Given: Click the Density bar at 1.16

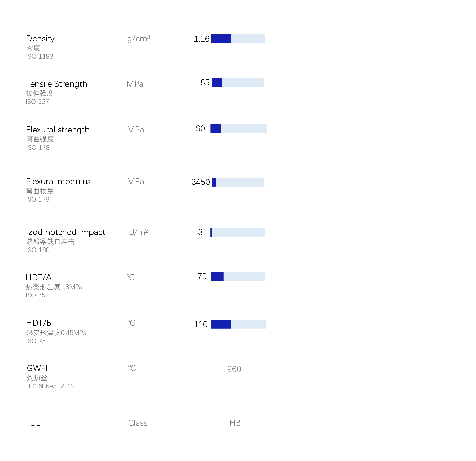Looking at the screenshot, I should (238, 39).
